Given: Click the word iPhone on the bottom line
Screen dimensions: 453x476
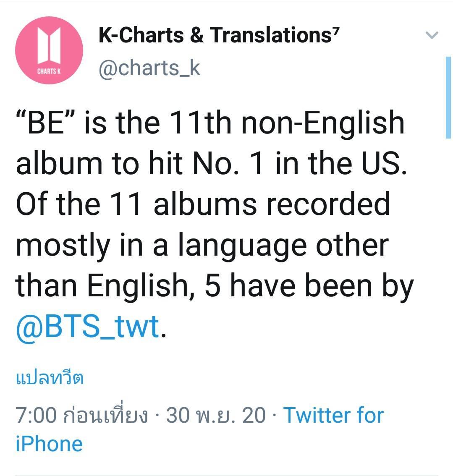Looking at the screenshot, I should tap(49, 443).
